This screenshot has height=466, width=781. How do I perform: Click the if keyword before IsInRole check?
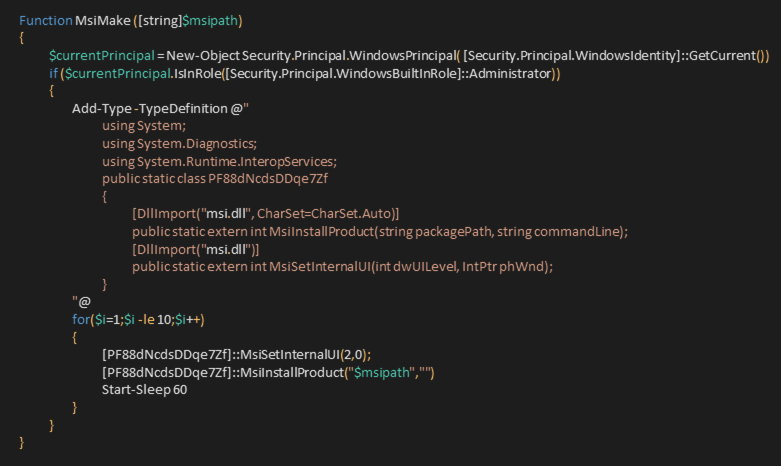click(53, 74)
